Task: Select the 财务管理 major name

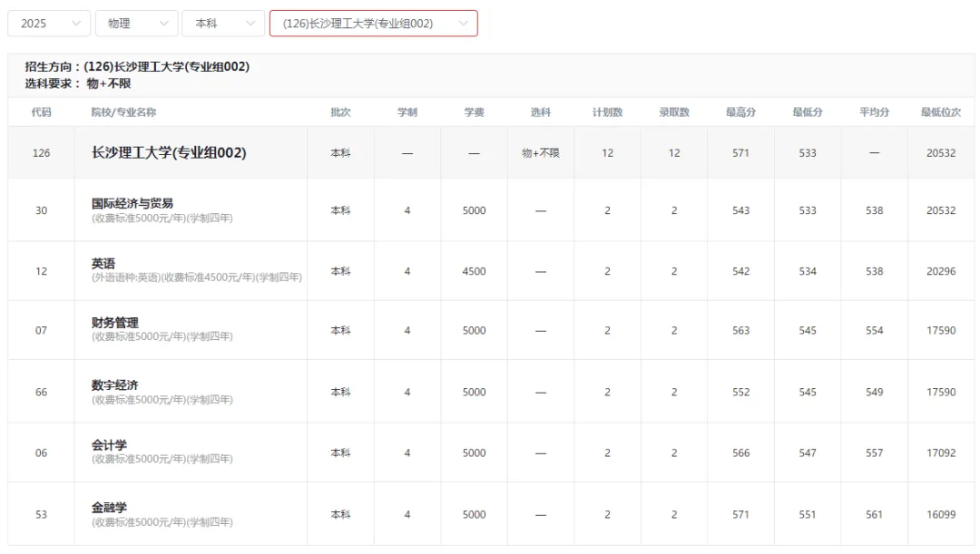Action: click(115, 322)
